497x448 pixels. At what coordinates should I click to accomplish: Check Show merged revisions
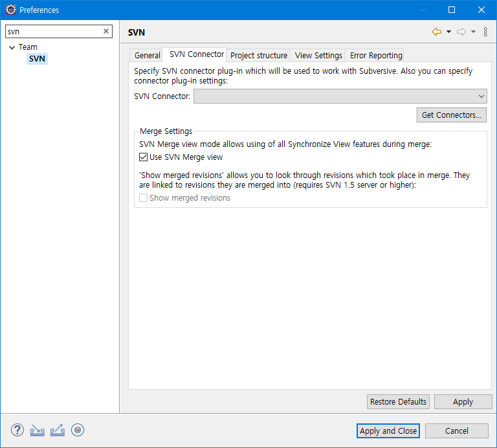click(x=143, y=198)
